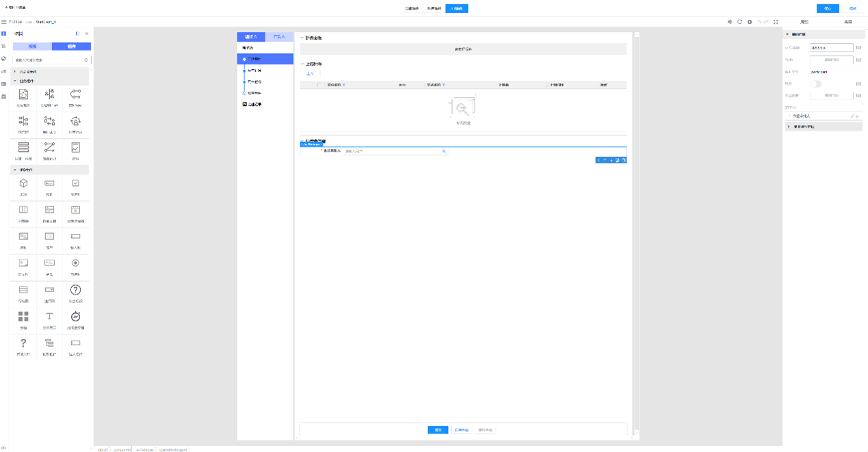Click the outlined button next to the blue save button

(853, 8)
